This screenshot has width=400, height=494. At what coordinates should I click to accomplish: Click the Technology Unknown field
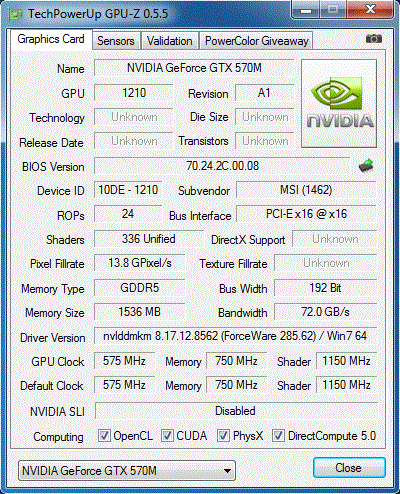134,117
